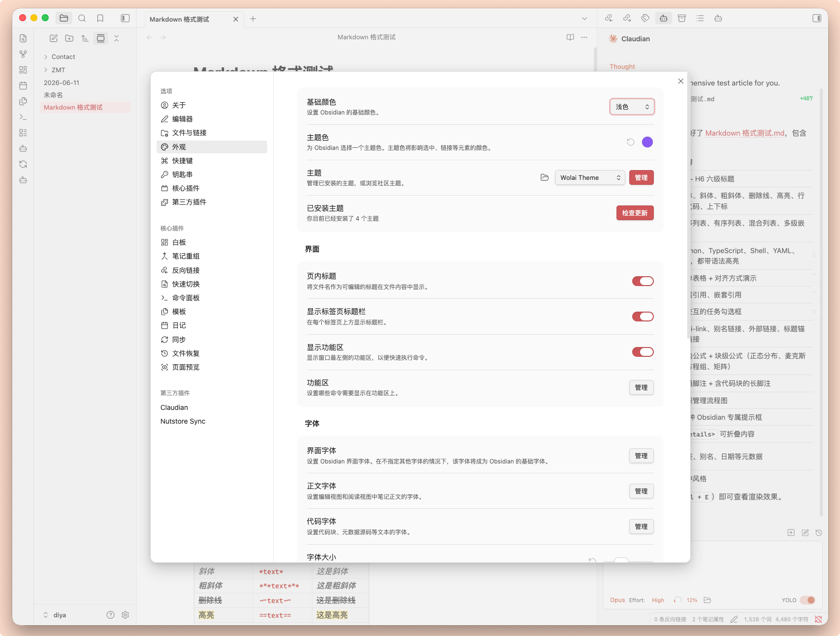
Task: Toggle the YOLO switch in Claudian
Action: [808, 600]
